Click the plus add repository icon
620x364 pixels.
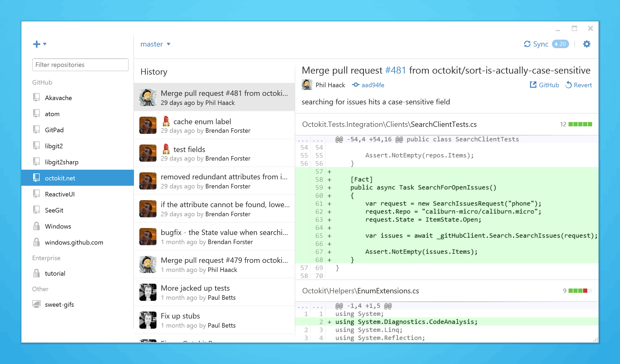click(x=36, y=44)
